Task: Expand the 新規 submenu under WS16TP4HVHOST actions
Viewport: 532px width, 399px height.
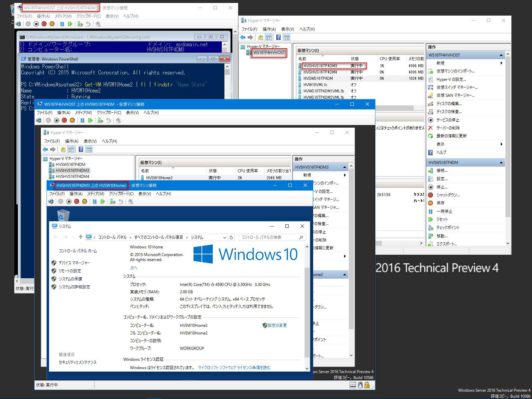Action: [501, 63]
